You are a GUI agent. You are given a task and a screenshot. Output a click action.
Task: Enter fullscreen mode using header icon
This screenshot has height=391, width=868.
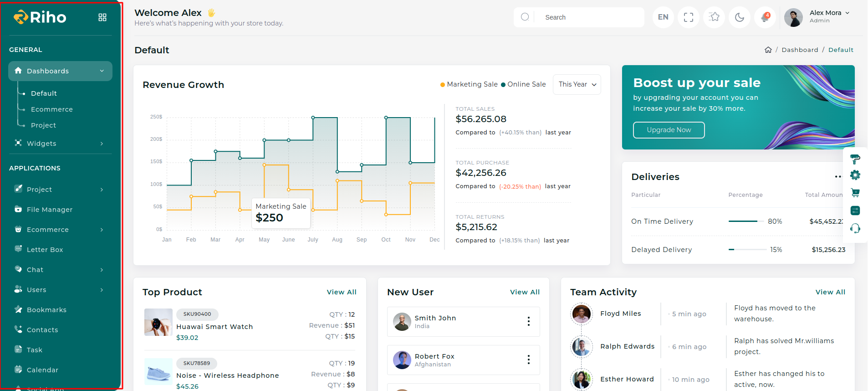point(689,17)
